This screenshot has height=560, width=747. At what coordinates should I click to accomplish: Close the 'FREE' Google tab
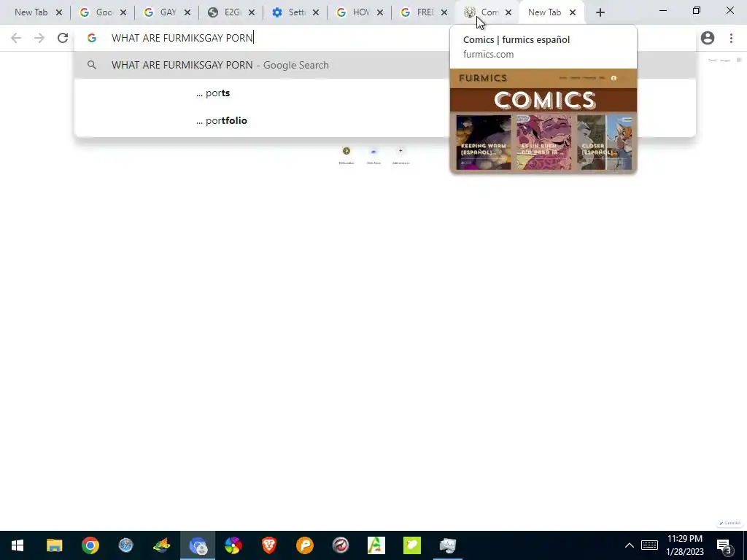coord(444,13)
